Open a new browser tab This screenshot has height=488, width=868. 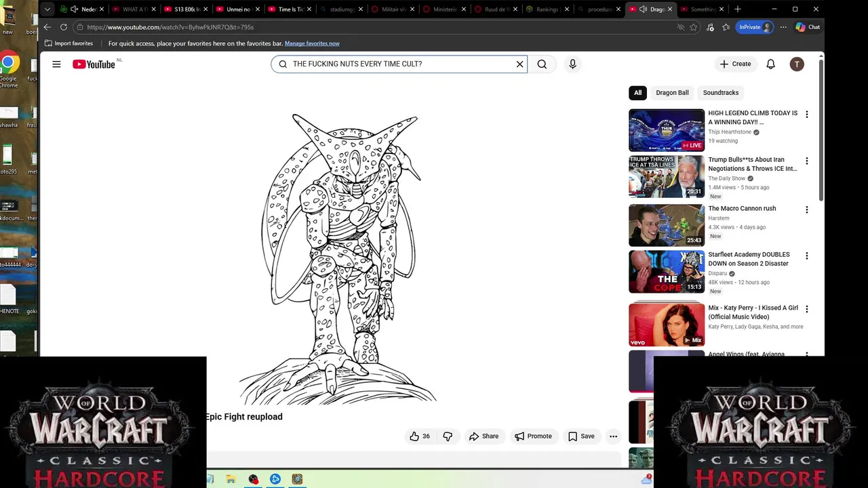738,9
